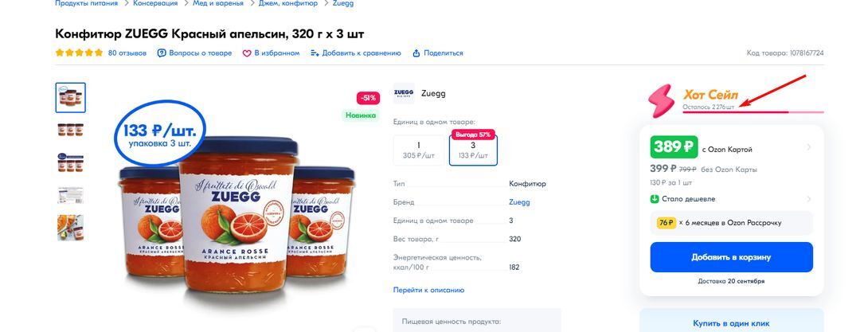868x332 pixels.
Task: Select the 1 unit option at 305 ₽
Action: click(418, 150)
